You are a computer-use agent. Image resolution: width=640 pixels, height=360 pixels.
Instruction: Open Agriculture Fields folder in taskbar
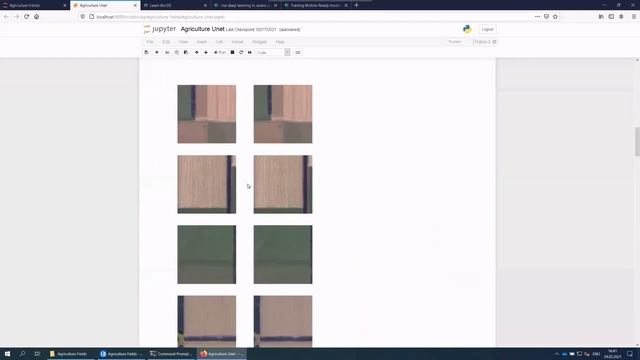[x=69, y=354]
